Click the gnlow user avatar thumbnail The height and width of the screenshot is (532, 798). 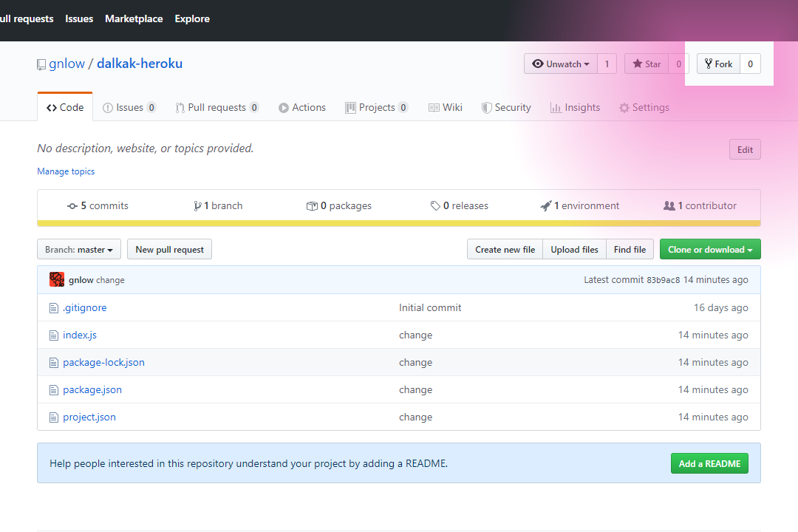point(56,279)
